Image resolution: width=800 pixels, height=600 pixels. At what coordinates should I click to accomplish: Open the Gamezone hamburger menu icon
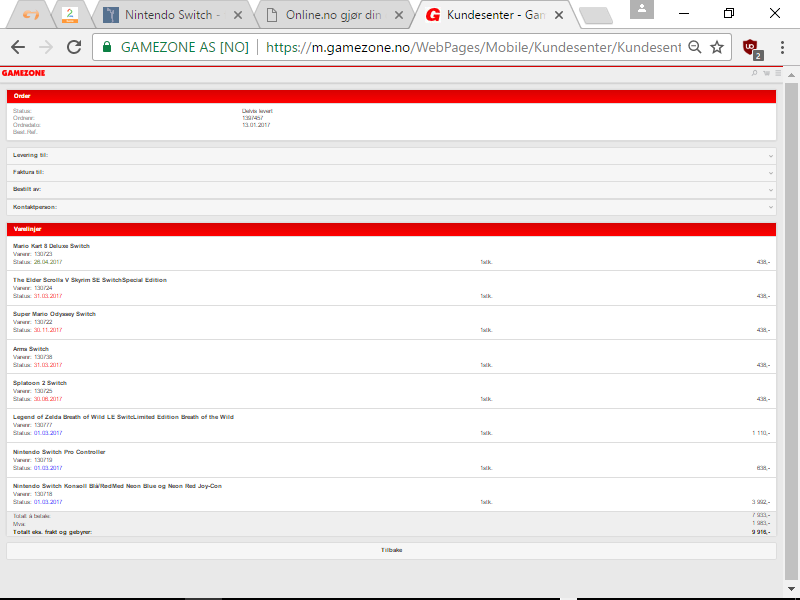pos(778,73)
